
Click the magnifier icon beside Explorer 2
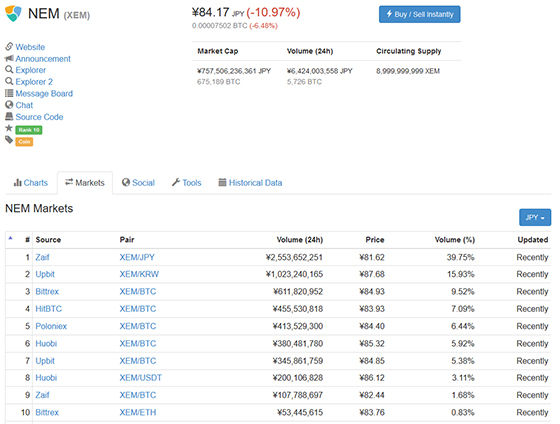(9, 81)
